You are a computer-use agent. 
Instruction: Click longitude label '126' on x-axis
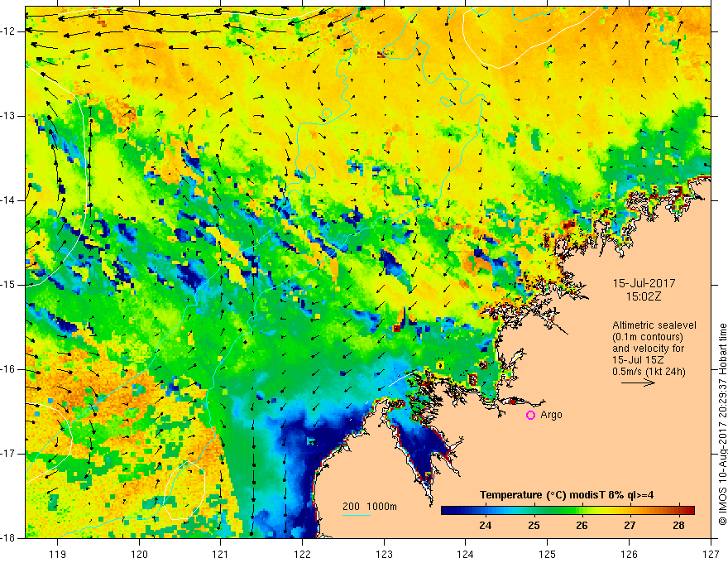click(x=629, y=554)
